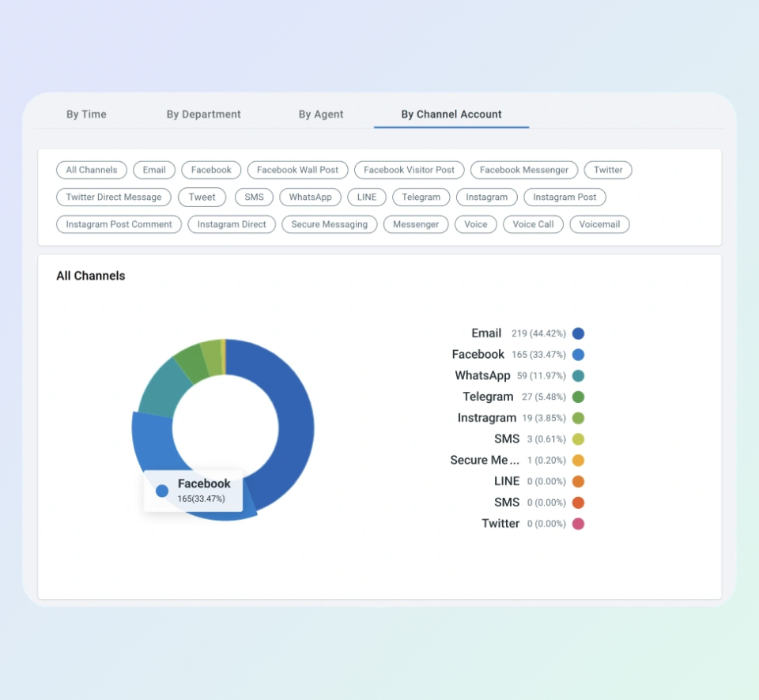The width and height of the screenshot is (759, 700).
Task: Click the dark green Telegram legend dot
Action: 578,397
